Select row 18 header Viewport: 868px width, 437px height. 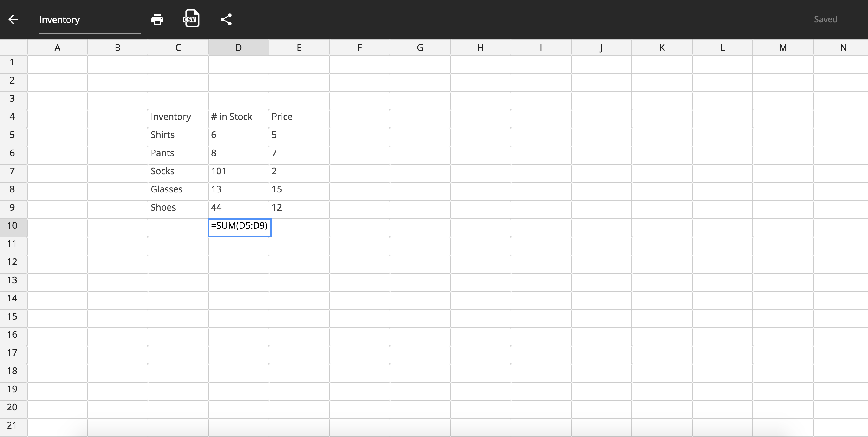click(14, 373)
